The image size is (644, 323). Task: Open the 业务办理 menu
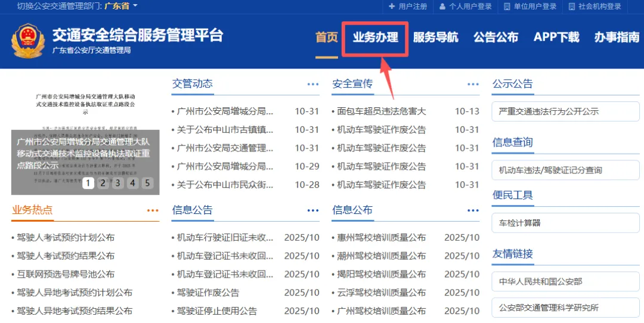coord(375,38)
